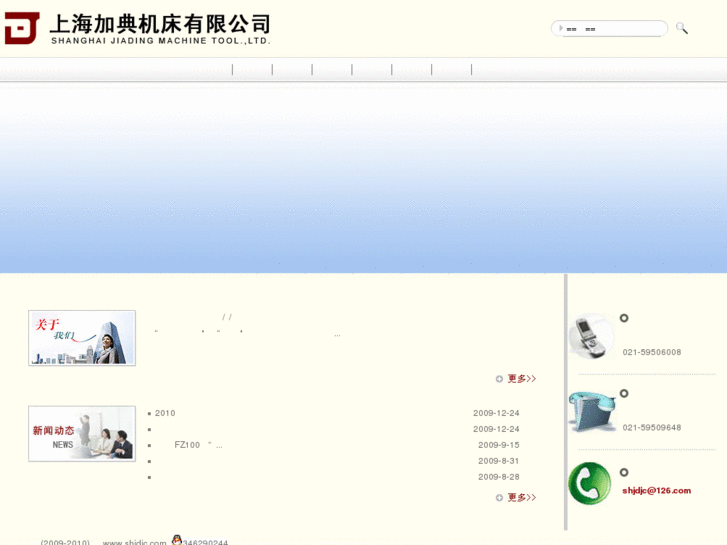
Task: Click the QQ penguin icon in footer
Action: [x=177, y=540]
